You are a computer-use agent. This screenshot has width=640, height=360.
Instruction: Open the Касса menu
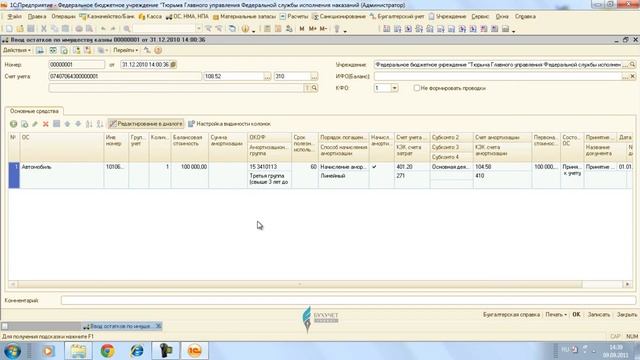point(150,17)
